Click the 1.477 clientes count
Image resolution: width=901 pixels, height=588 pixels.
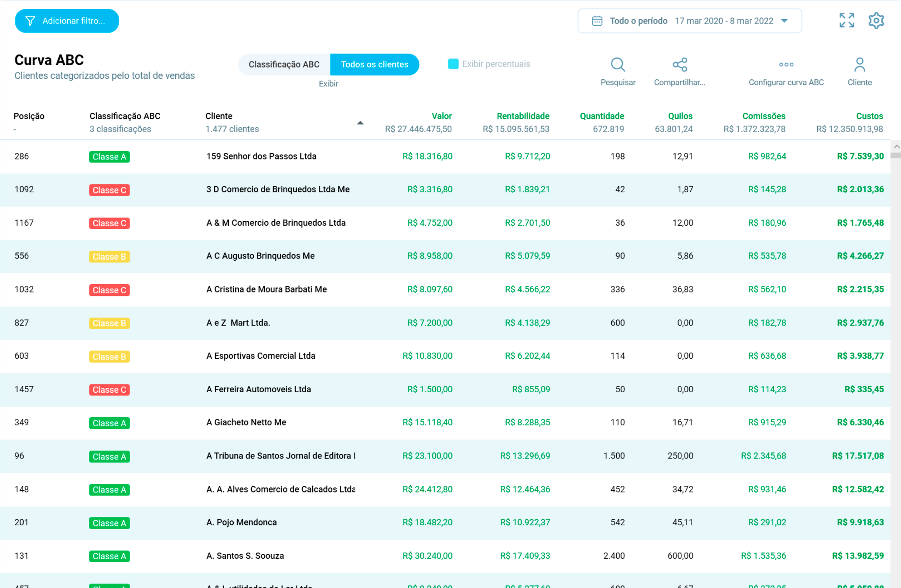pyautogui.click(x=232, y=129)
